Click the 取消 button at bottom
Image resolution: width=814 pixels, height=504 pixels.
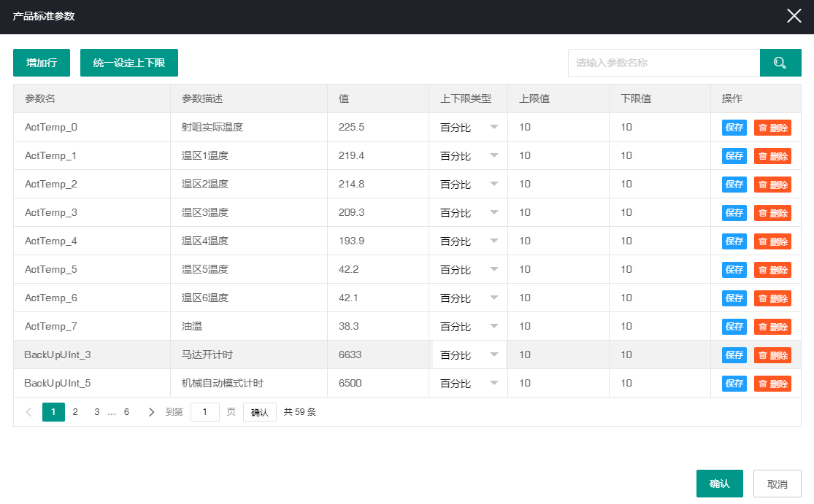777,483
